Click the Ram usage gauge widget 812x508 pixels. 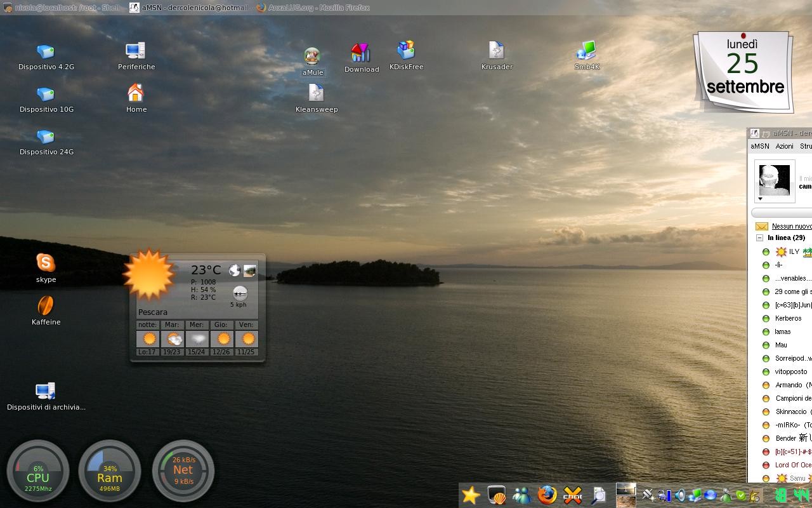109,471
